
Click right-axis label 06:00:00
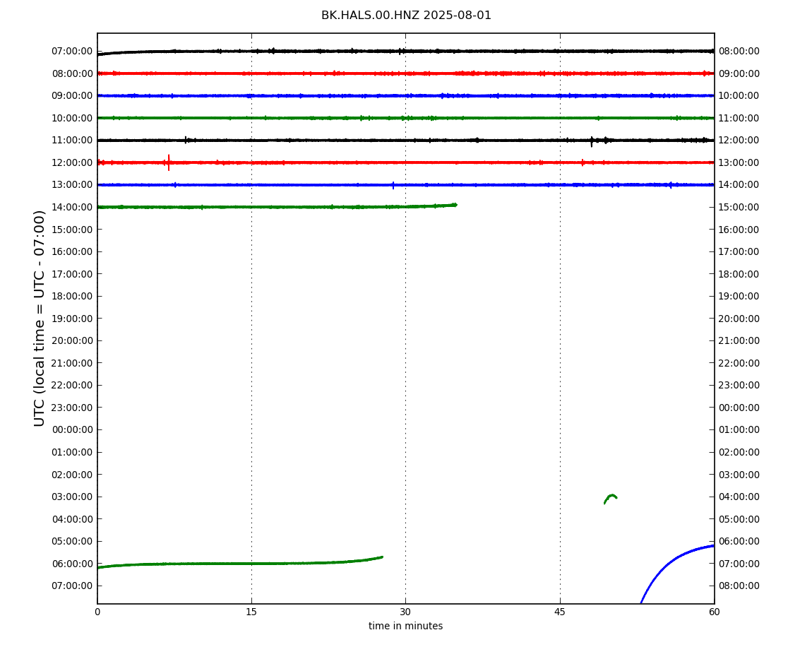point(739,542)
